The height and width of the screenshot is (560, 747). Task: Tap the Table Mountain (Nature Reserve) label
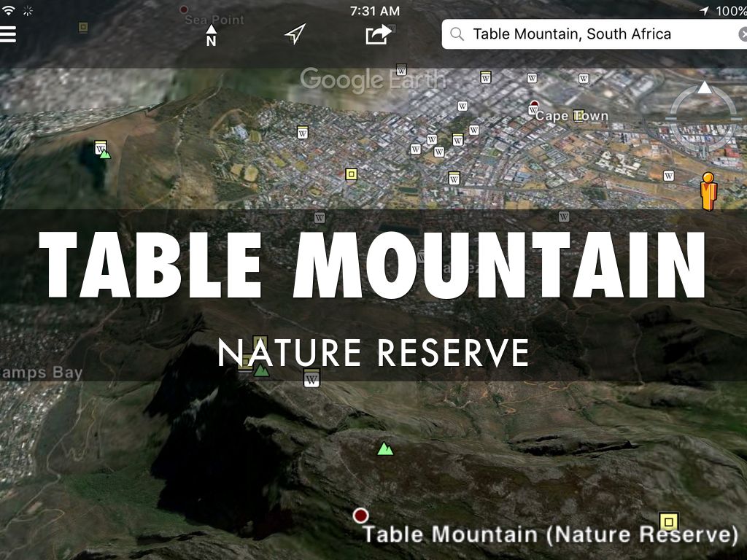pos(551,534)
